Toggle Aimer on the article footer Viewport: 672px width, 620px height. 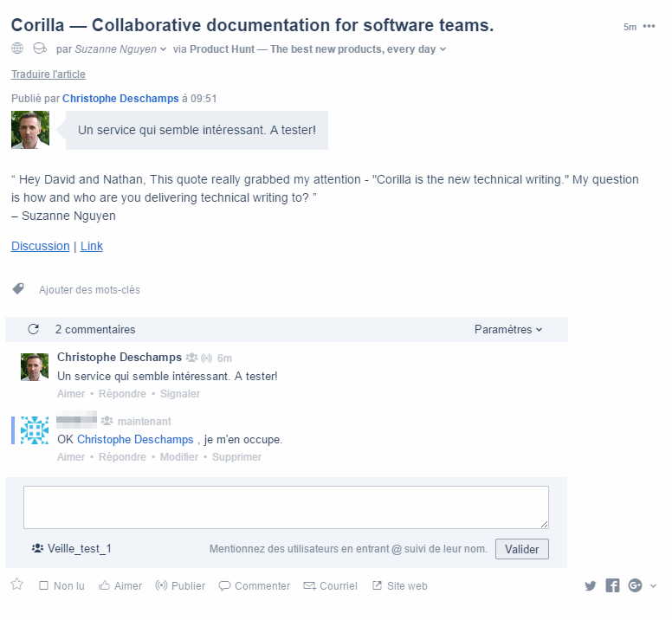click(x=120, y=586)
